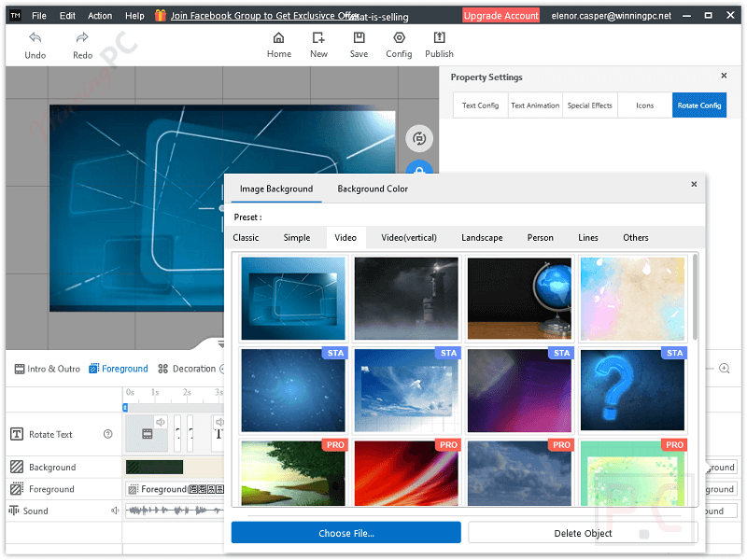
Task: Choose the Simple preset category
Action: click(297, 238)
